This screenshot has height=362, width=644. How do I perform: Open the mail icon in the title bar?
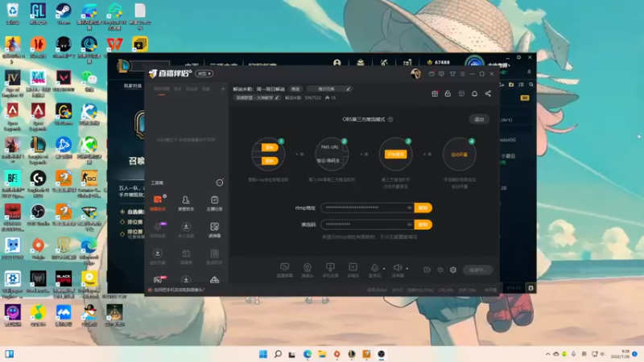click(431, 74)
